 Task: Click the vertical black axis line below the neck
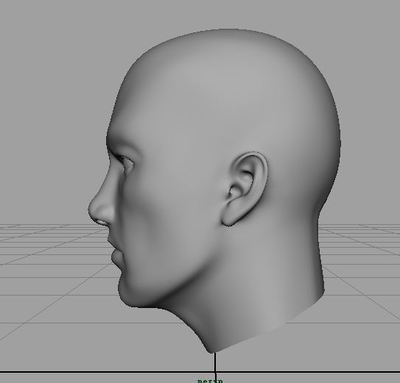pos(215,362)
